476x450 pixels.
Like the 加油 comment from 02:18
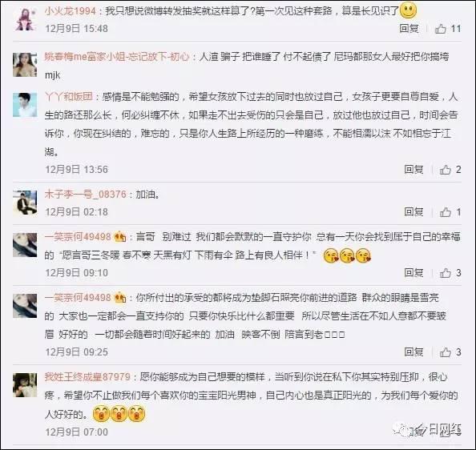coord(446,212)
